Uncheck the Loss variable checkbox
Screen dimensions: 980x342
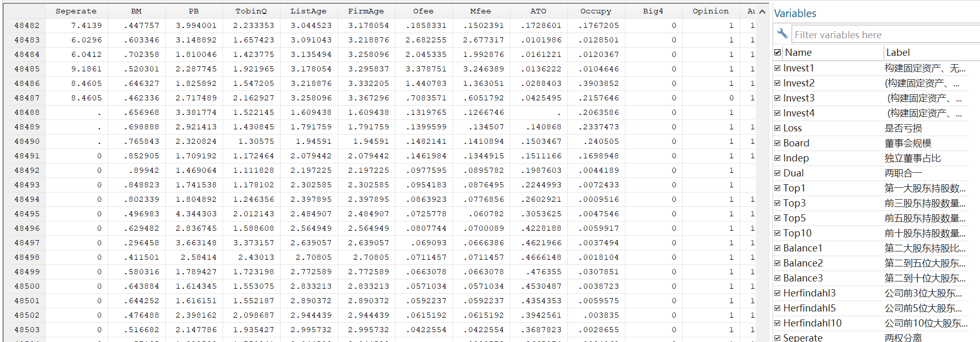point(778,128)
